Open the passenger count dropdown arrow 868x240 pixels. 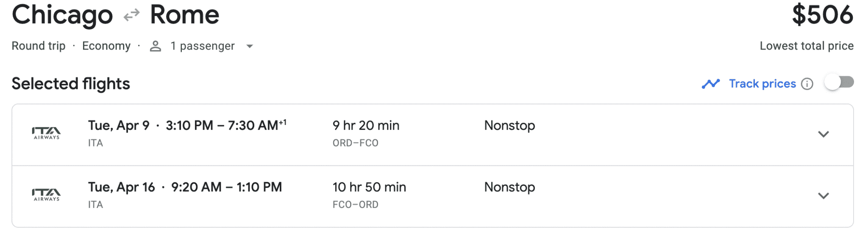pos(250,46)
